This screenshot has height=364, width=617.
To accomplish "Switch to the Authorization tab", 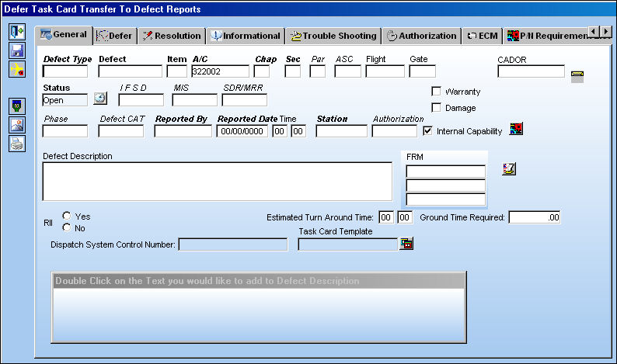I will [x=421, y=36].
